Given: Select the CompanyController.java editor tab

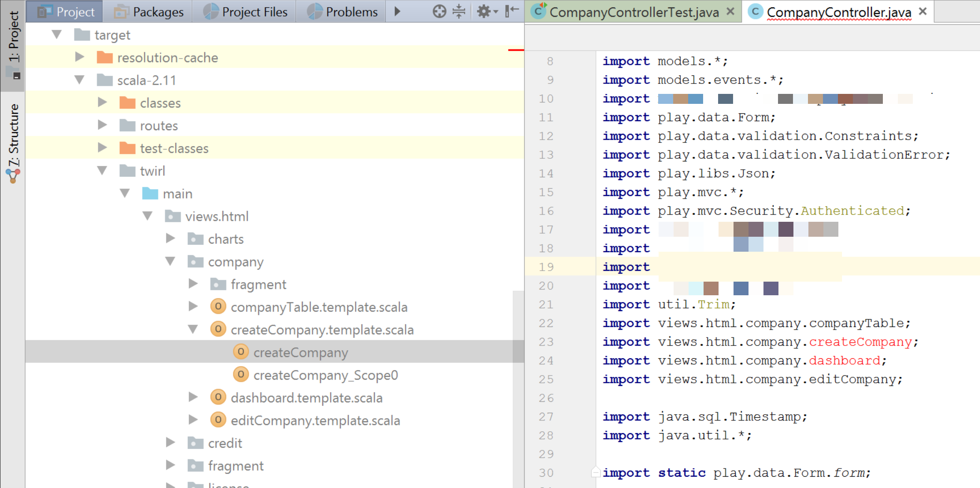Looking at the screenshot, I should click(x=838, y=12).
